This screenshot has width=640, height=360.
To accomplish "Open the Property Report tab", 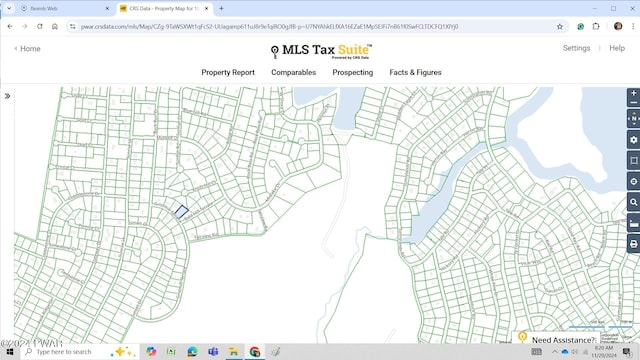I will tap(228, 72).
